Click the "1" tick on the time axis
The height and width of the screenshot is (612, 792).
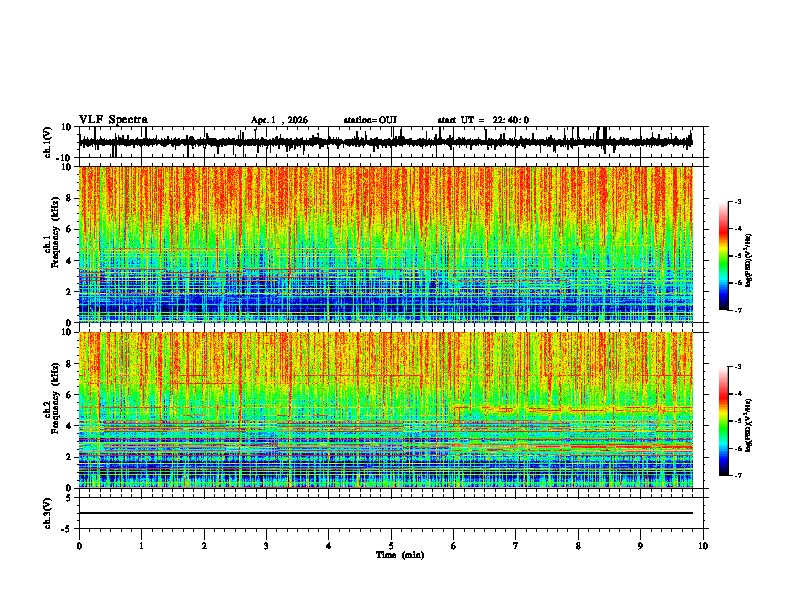pyautogui.click(x=141, y=546)
